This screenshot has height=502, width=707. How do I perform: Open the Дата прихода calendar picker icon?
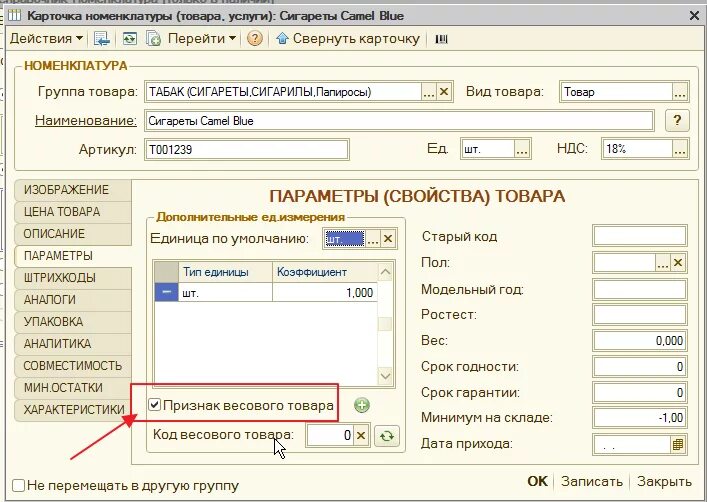(x=678, y=444)
